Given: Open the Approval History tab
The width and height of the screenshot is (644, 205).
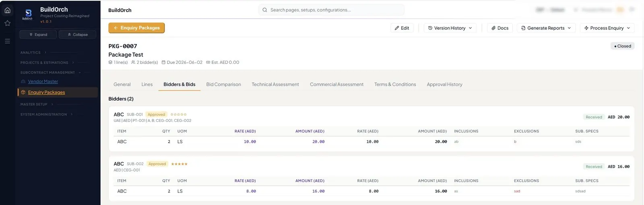Looking at the screenshot, I should point(444,84).
